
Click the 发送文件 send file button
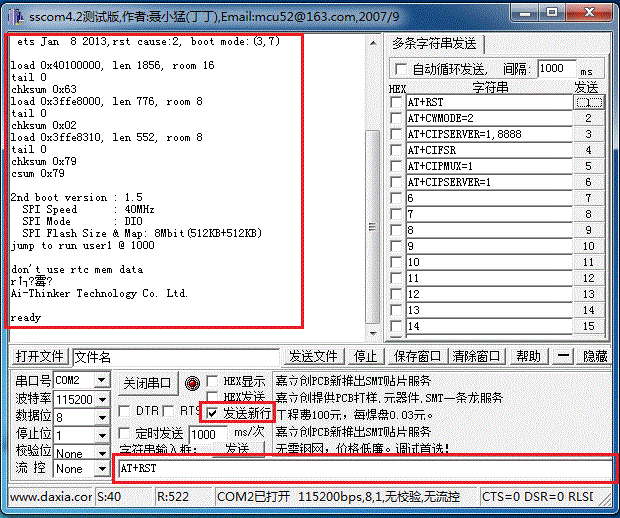tap(314, 356)
